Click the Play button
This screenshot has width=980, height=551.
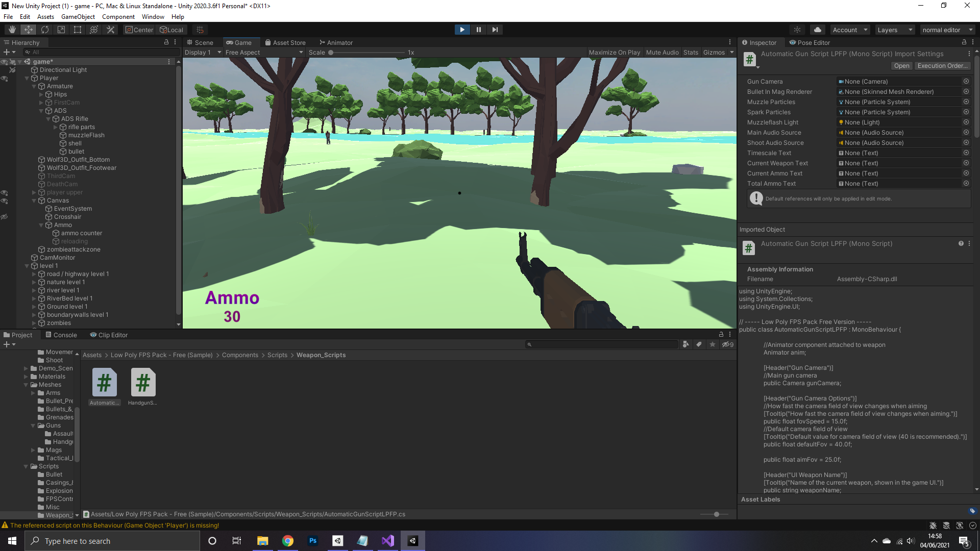tap(462, 30)
